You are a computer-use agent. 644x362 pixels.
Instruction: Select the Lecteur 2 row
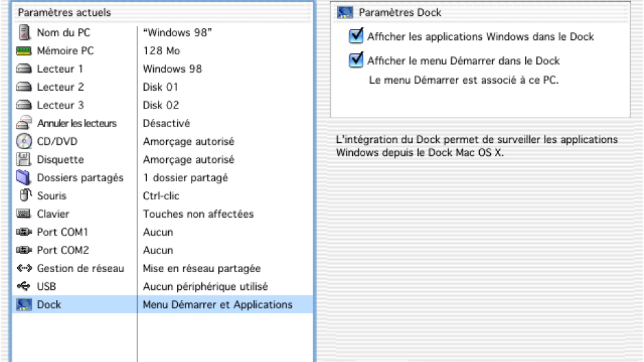(x=163, y=87)
